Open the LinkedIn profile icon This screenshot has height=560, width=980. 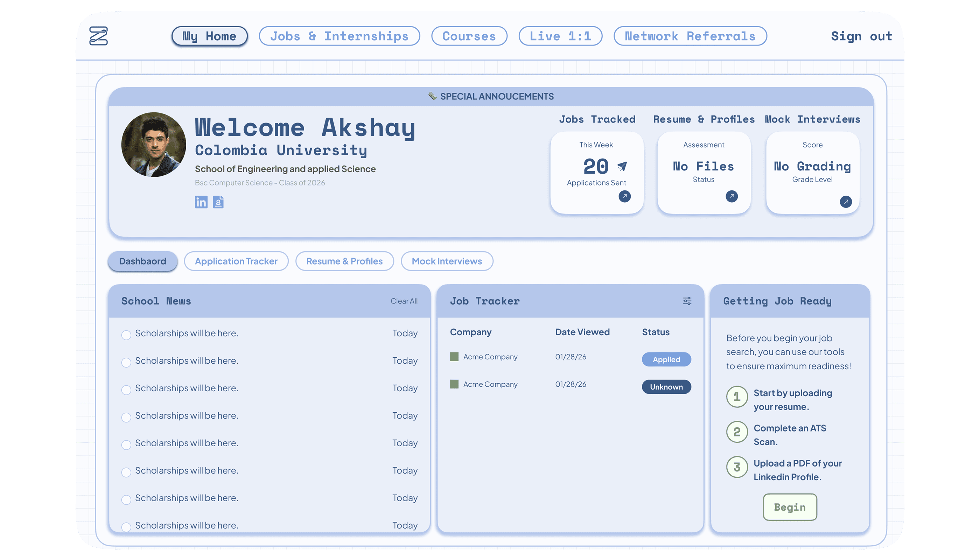[x=201, y=202]
